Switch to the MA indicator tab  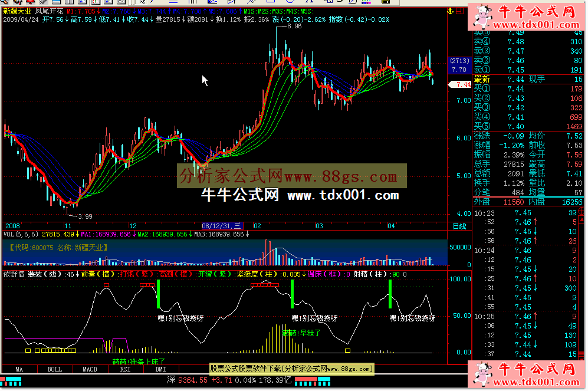pyautogui.click(x=19, y=369)
